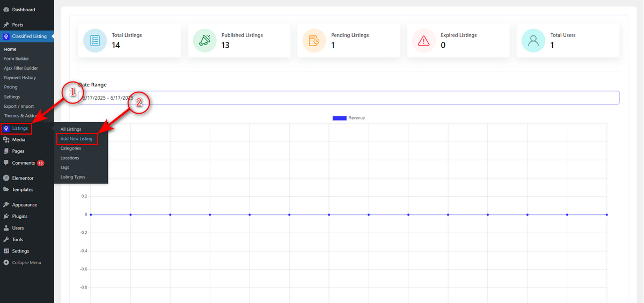The width and height of the screenshot is (644, 303).
Task: Collapse the admin sidebar menu
Action: tap(27, 263)
